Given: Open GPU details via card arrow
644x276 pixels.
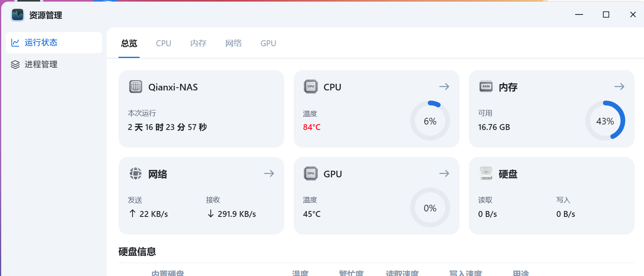Looking at the screenshot, I should click(444, 173).
